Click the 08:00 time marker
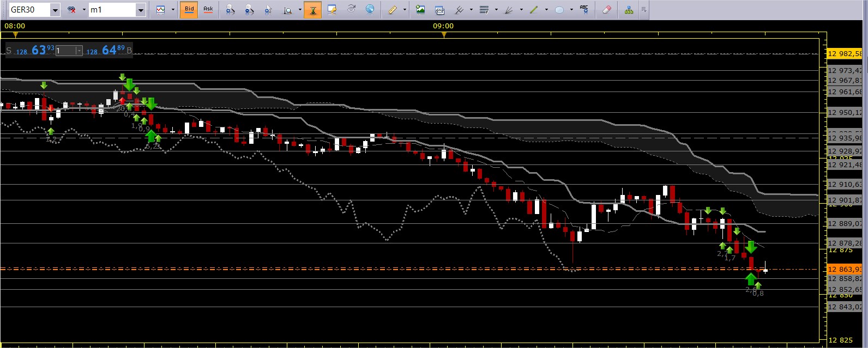868x348 pixels. [x=15, y=26]
